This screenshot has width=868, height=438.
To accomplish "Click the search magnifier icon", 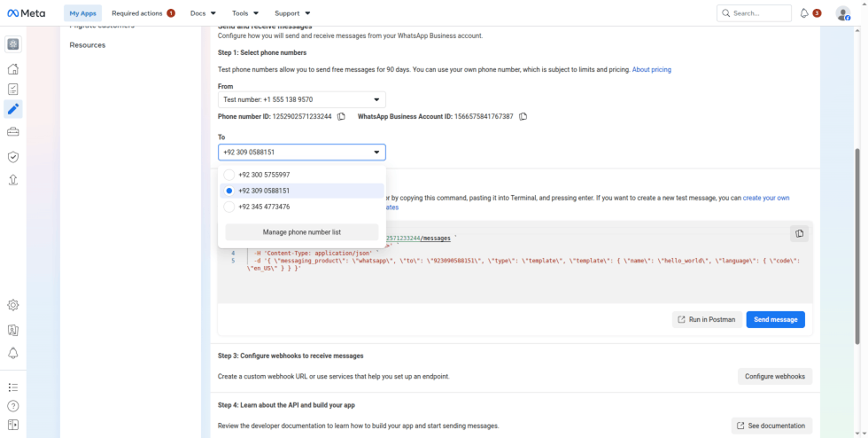I will [725, 13].
